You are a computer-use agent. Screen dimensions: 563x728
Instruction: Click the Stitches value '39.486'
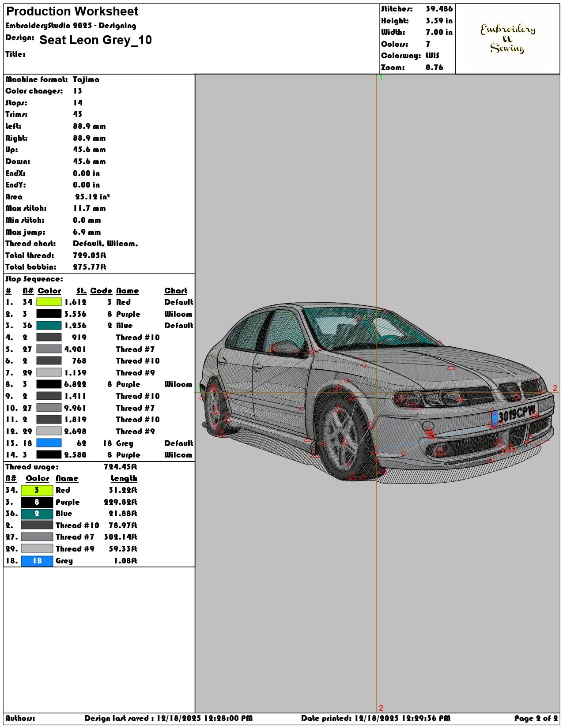439,9
